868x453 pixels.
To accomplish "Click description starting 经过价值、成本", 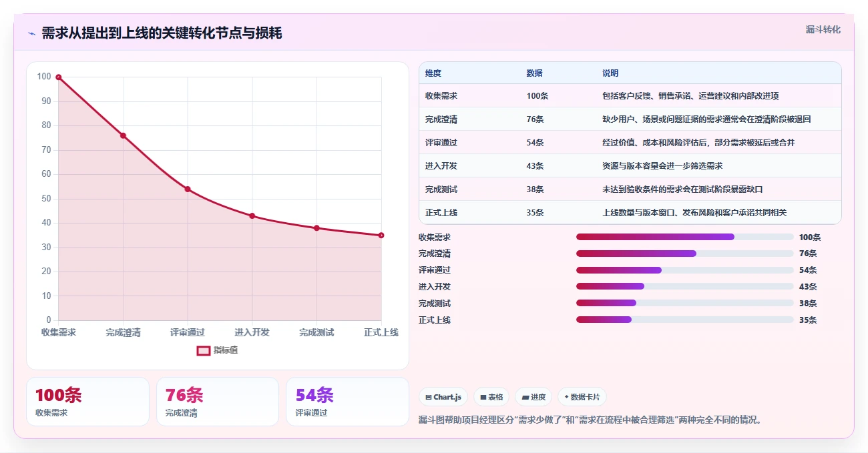I will pyautogui.click(x=698, y=143).
